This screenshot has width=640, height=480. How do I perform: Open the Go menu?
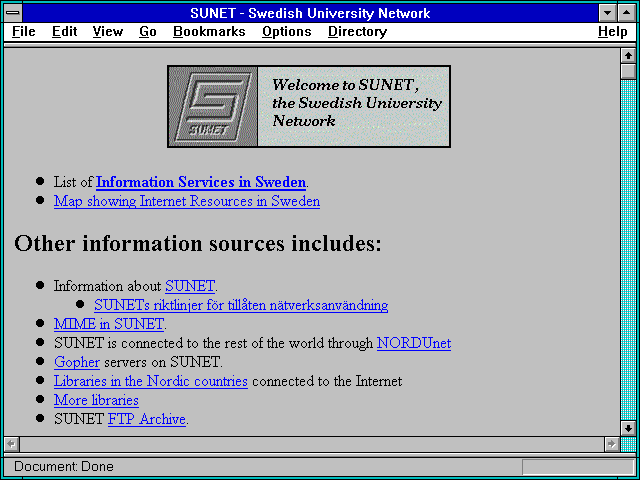point(147,32)
